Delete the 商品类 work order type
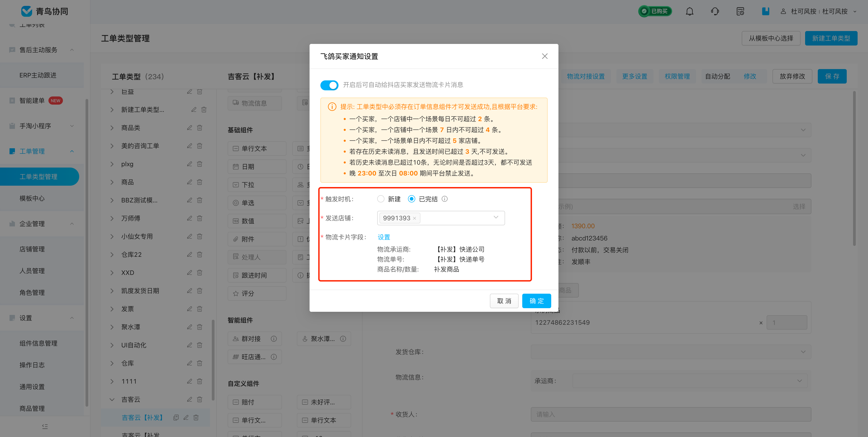 (x=200, y=128)
